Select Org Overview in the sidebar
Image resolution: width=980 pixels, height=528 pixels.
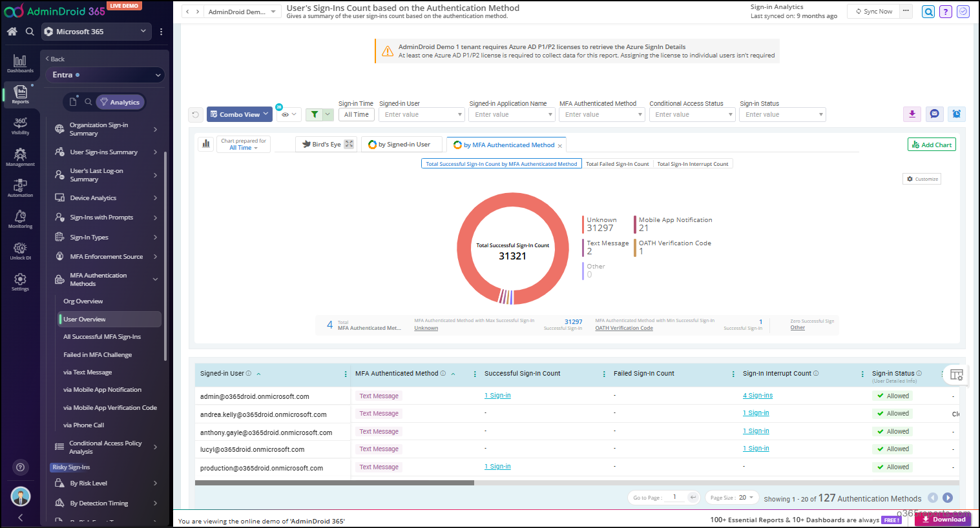(83, 301)
